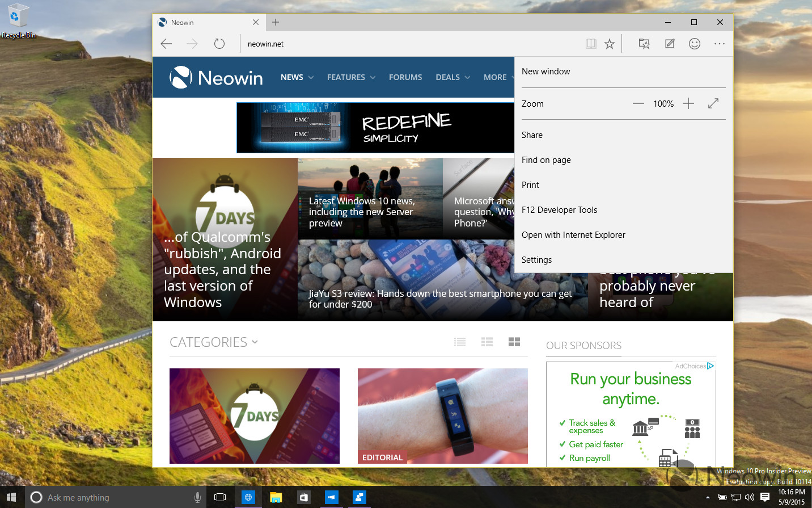
Task: Open Latest Windows 10 news article
Action: pyautogui.click(x=370, y=199)
